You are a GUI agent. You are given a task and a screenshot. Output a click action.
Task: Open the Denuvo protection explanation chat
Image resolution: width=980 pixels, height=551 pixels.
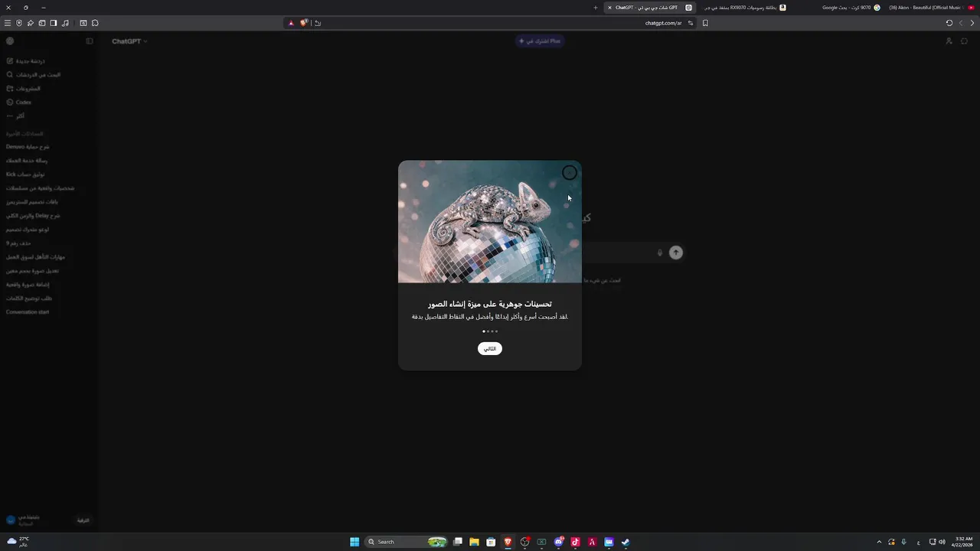coord(47,146)
